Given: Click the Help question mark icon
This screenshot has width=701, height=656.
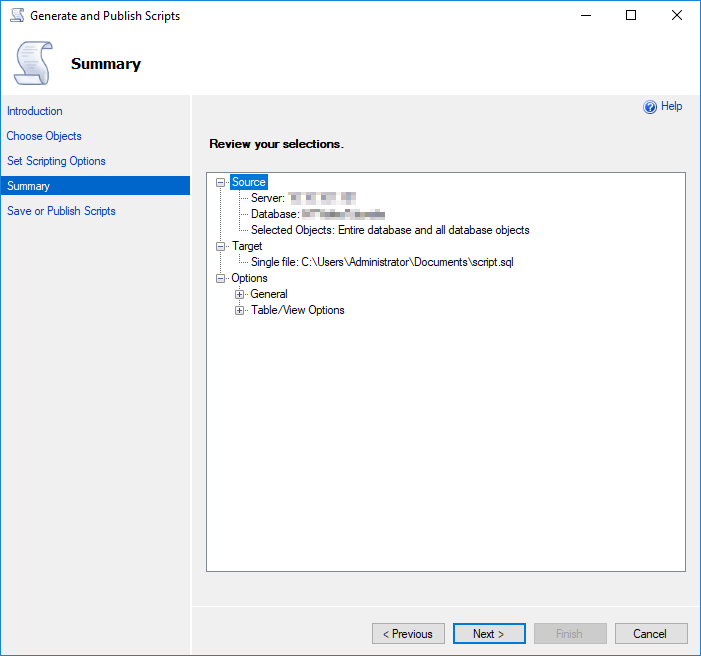Looking at the screenshot, I should point(650,106).
